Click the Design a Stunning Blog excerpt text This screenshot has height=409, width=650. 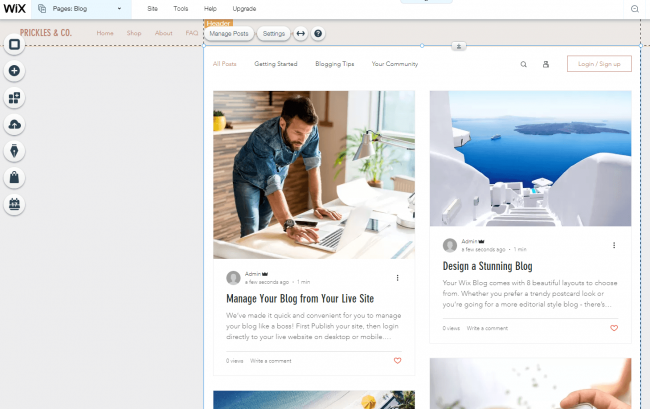click(530, 293)
